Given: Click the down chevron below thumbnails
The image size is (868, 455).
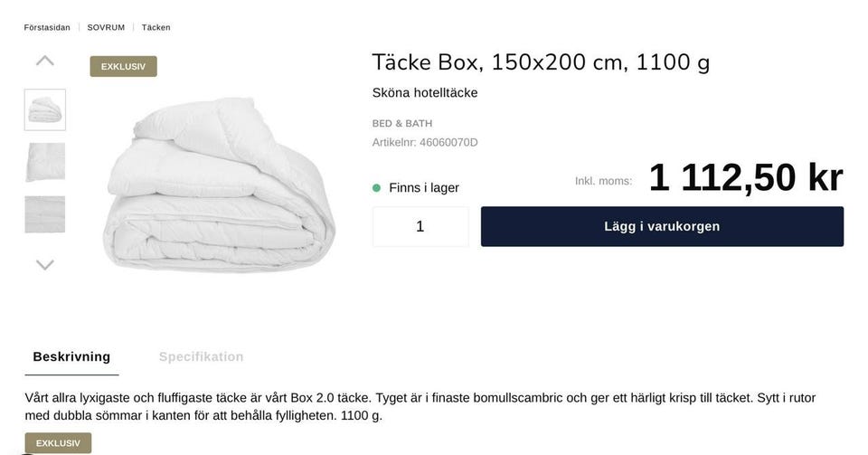Looking at the screenshot, I should click(x=45, y=264).
